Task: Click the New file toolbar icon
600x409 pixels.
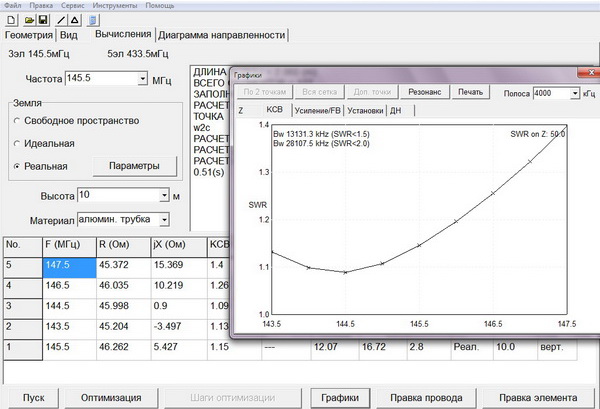Action: pyautogui.click(x=12, y=20)
